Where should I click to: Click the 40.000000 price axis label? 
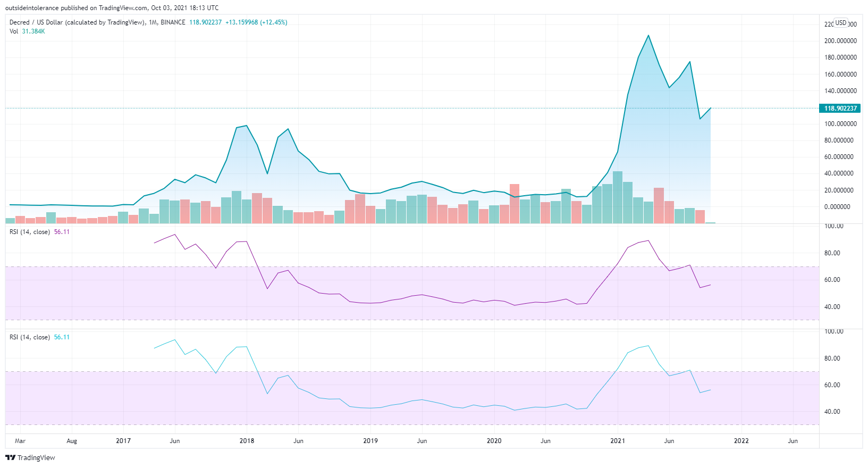839,173
